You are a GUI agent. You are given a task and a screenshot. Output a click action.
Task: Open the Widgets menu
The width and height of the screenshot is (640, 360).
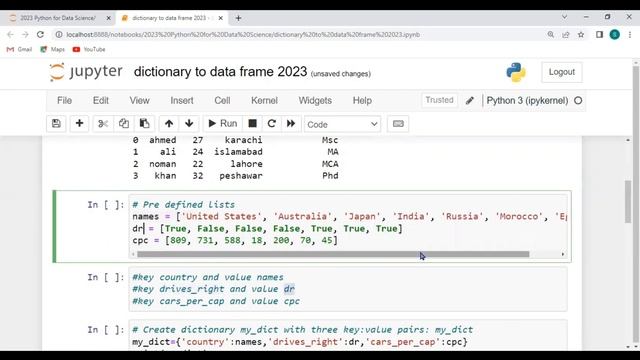click(x=315, y=100)
